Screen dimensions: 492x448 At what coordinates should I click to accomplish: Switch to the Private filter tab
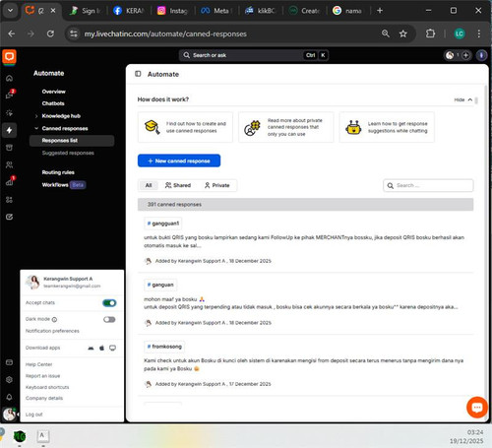click(217, 185)
